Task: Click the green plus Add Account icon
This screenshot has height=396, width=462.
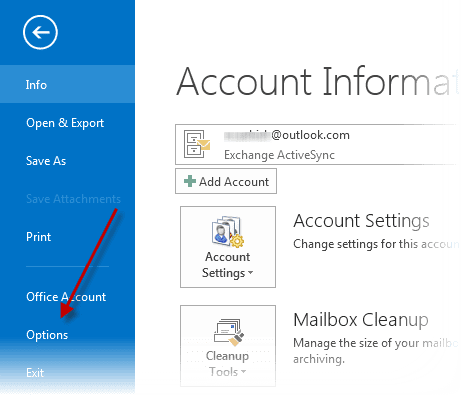Action: (190, 181)
